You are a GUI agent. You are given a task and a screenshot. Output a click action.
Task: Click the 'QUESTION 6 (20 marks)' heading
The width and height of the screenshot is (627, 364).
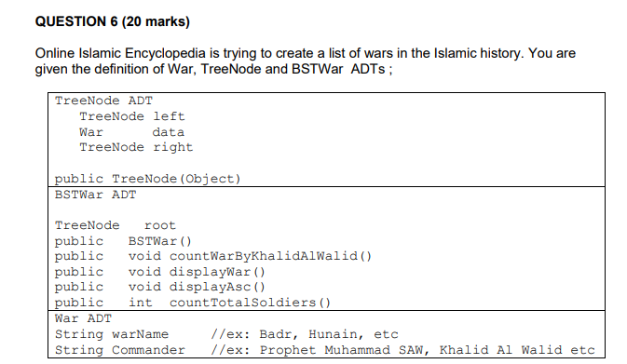pyautogui.click(x=113, y=21)
